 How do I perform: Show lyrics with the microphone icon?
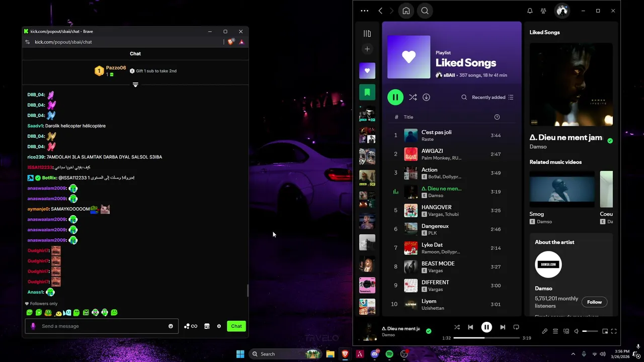pyautogui.click(x=544, y=331)
